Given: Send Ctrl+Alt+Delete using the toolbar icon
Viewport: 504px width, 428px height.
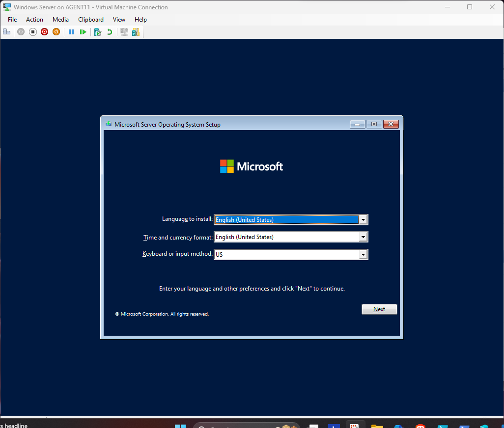Looking at the screenshot, I should tap(6, 32).
